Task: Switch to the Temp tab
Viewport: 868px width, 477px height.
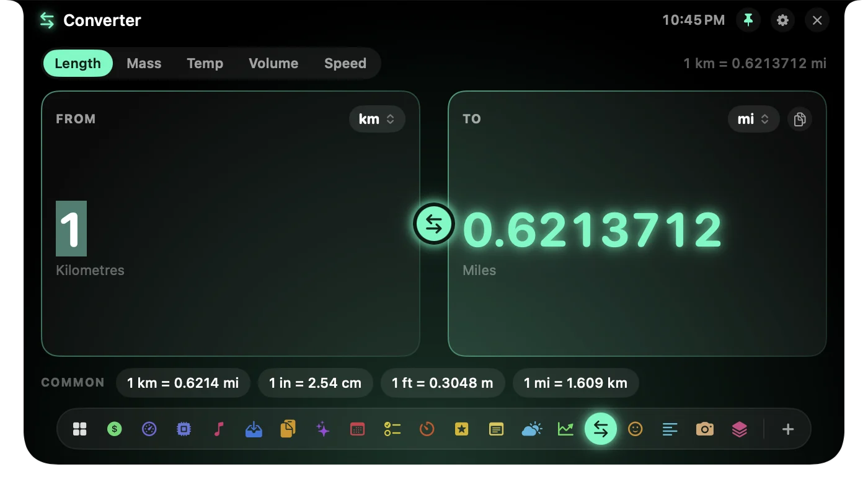Action: (x=205, y=63)
